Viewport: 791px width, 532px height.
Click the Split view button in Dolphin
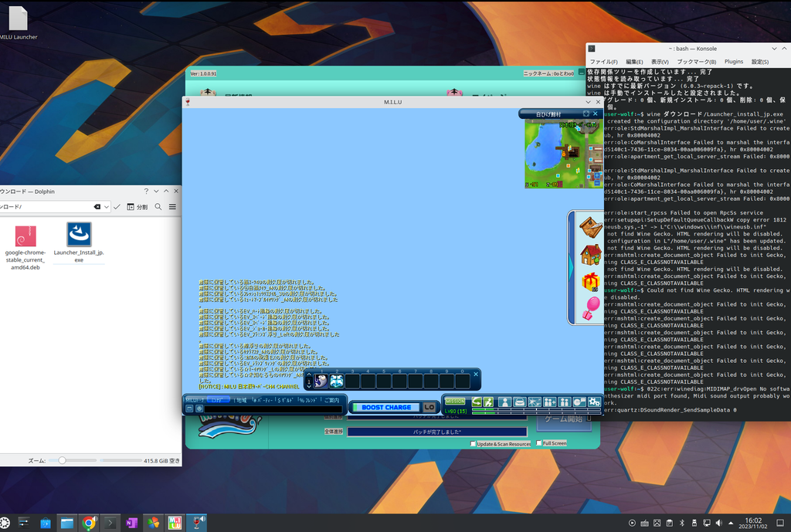[137, 207]
